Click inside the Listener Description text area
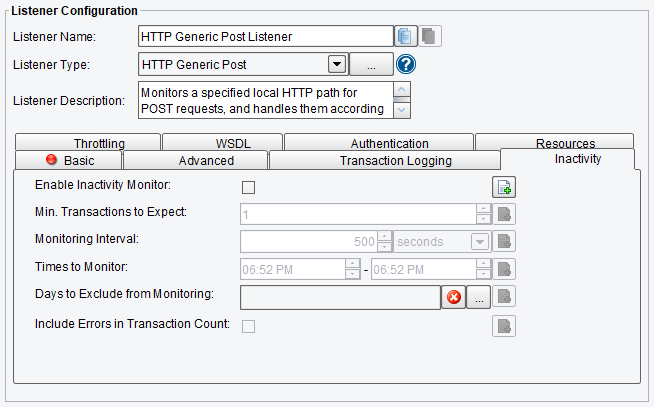The width and height of the screenshot is (654, 407). 265,100
